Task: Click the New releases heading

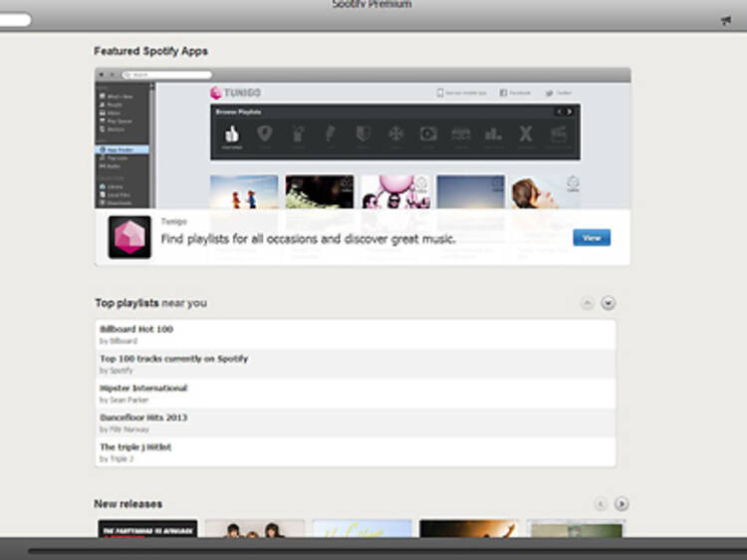Action: click(x=127, y=504)
